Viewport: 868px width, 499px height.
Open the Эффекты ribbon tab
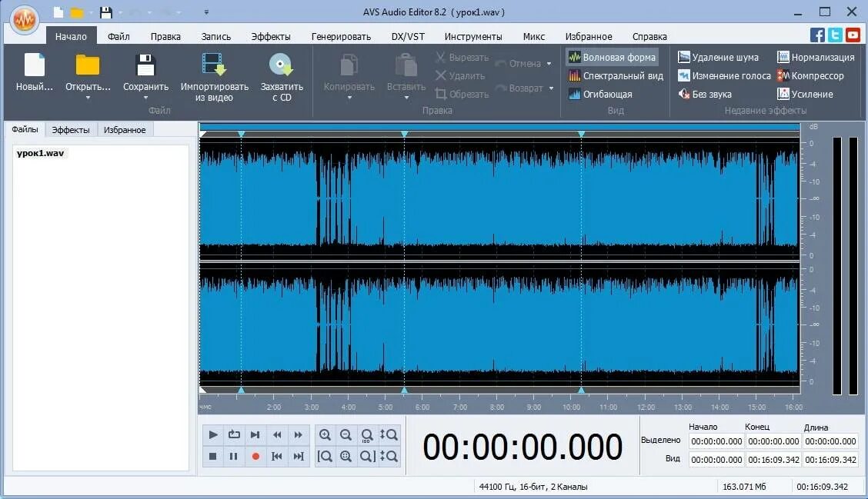pos(271,36)
